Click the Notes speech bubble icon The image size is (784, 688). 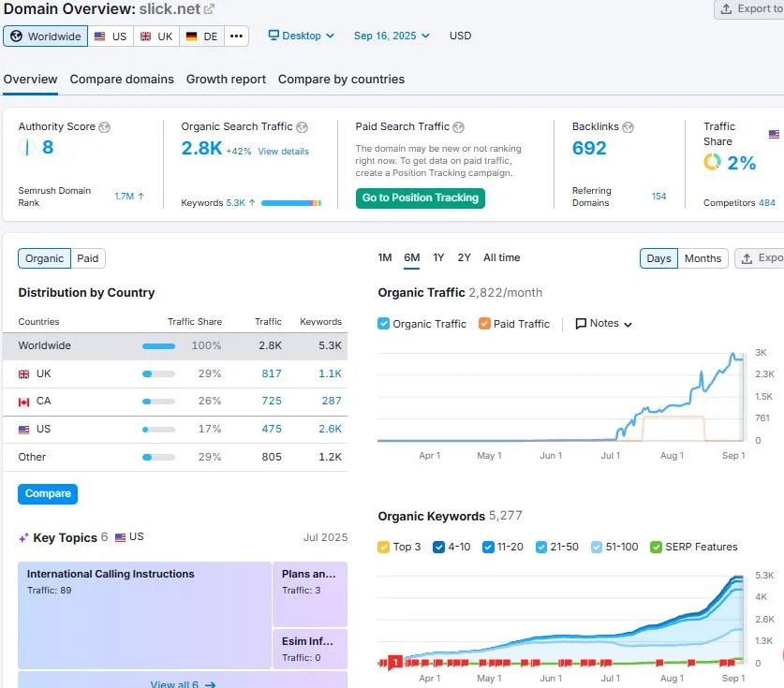(x=581, y=324)
